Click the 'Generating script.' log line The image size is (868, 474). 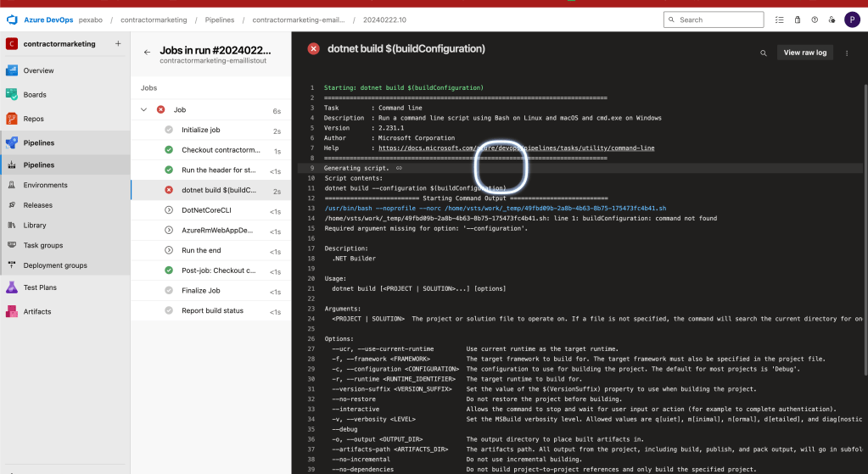click(x=356, y=168)
